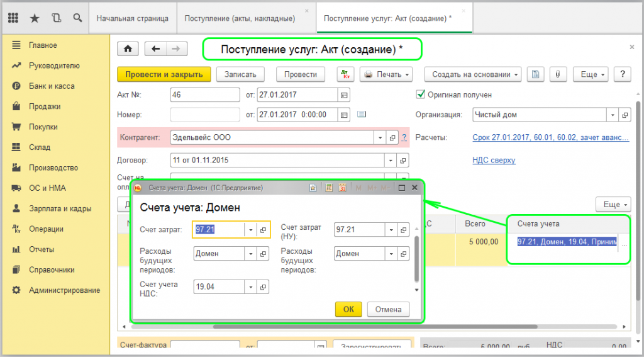Expand the Организация dropdown arrow

613,115
